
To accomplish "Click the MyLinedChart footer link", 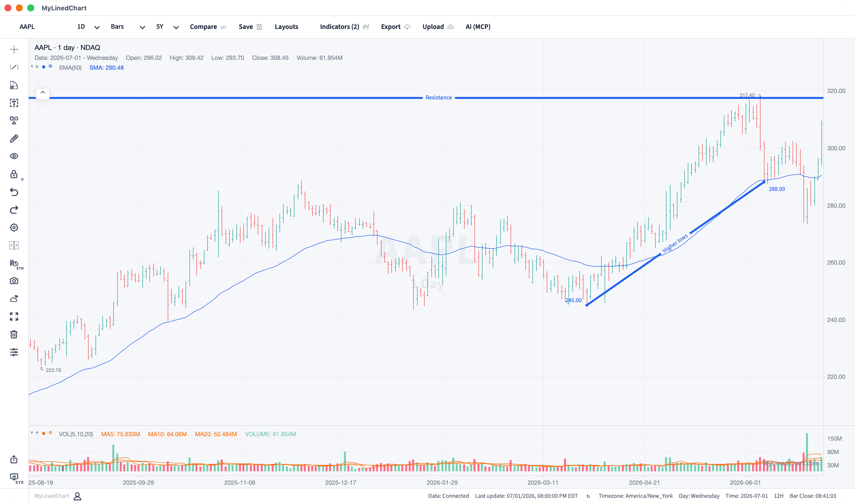I will [x=52, y=496].
